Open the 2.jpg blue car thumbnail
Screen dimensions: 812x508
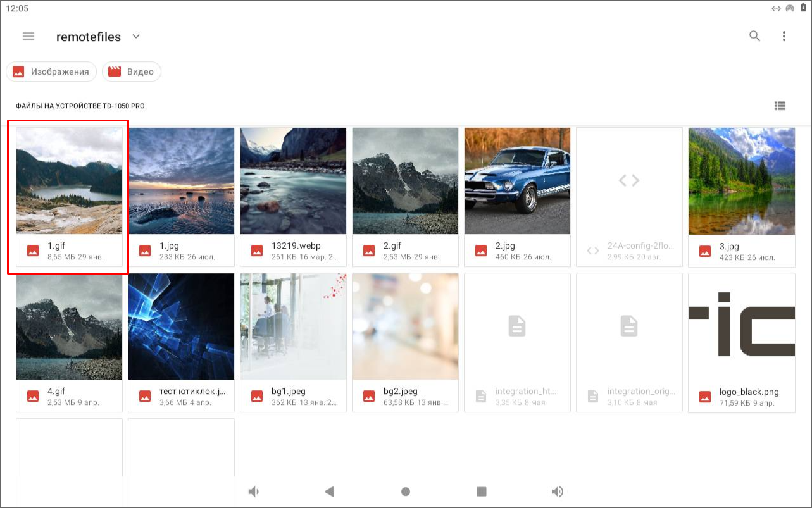pos(518,181)
